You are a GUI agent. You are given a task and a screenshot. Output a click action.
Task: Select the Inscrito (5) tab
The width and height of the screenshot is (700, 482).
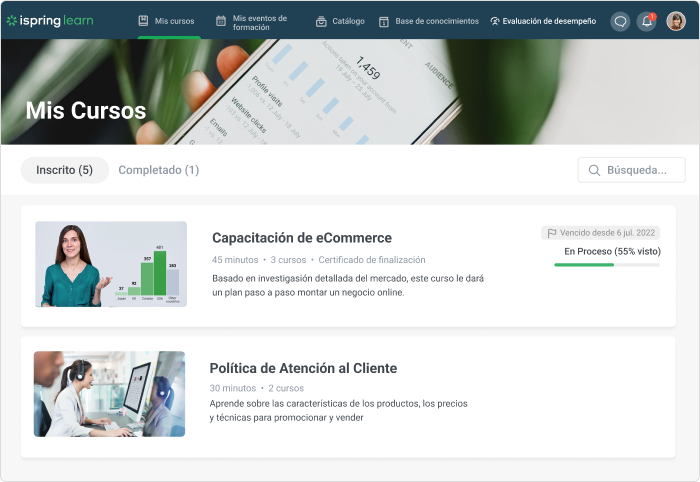pos(65,170)
